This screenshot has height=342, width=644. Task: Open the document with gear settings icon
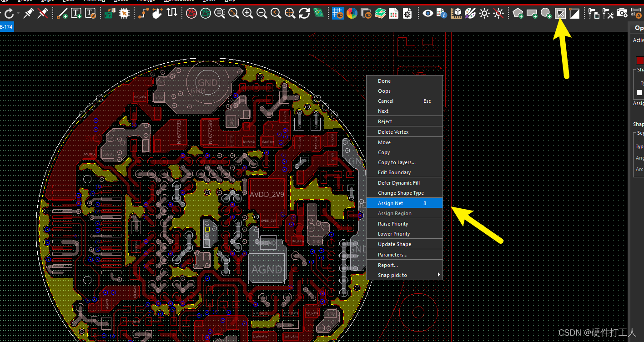408,13
